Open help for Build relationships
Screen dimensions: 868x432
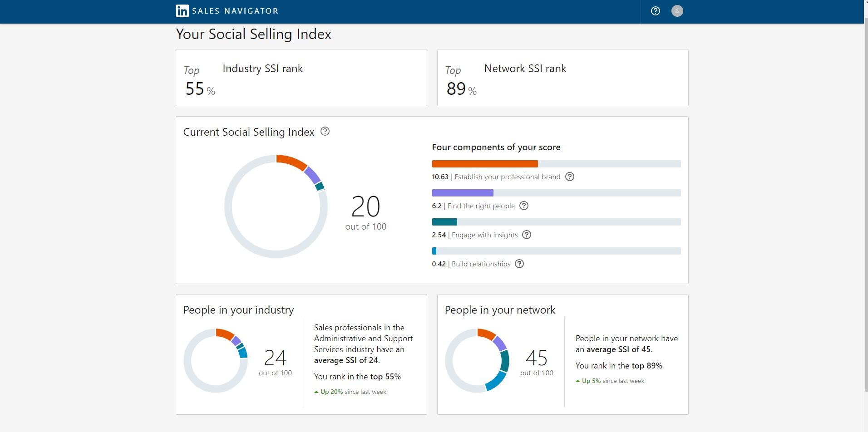tap(519, 264)
